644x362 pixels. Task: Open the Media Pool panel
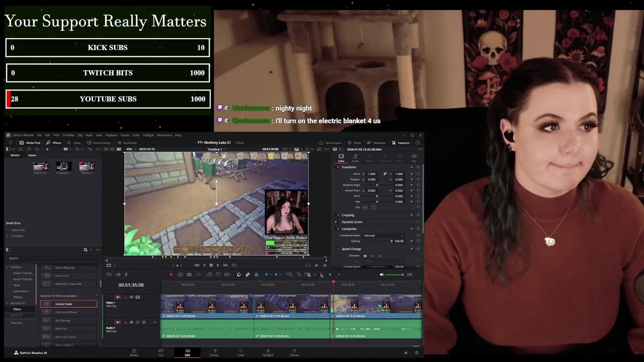coord(30,143)
